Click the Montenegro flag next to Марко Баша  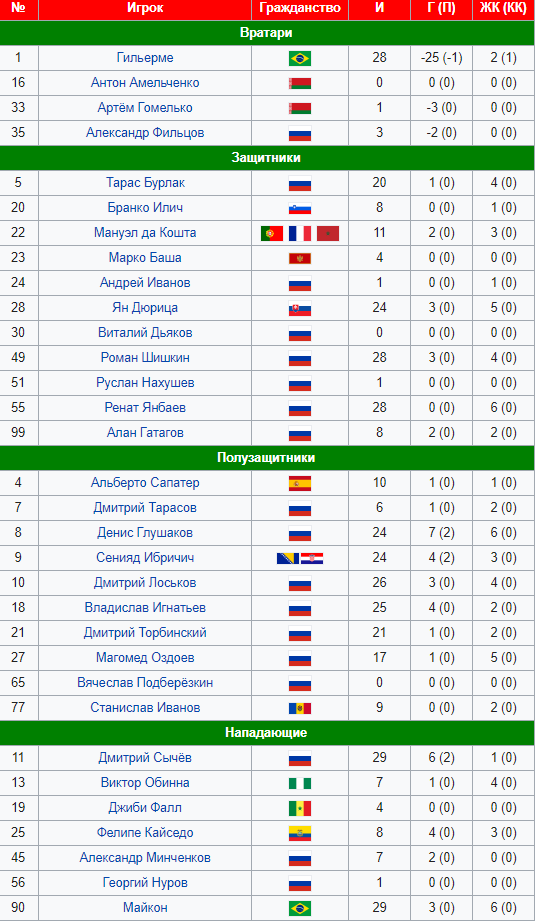point(300,258)
